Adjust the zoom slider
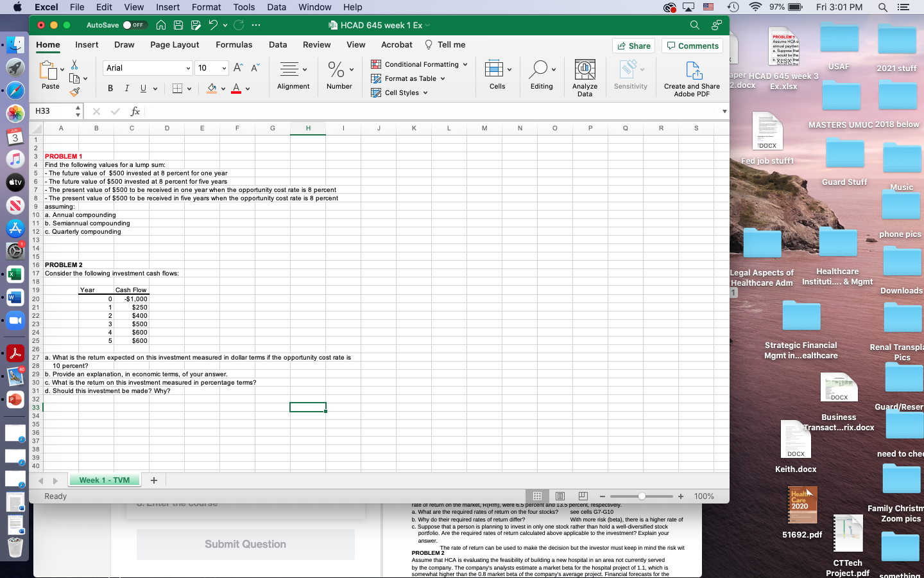 641,496
